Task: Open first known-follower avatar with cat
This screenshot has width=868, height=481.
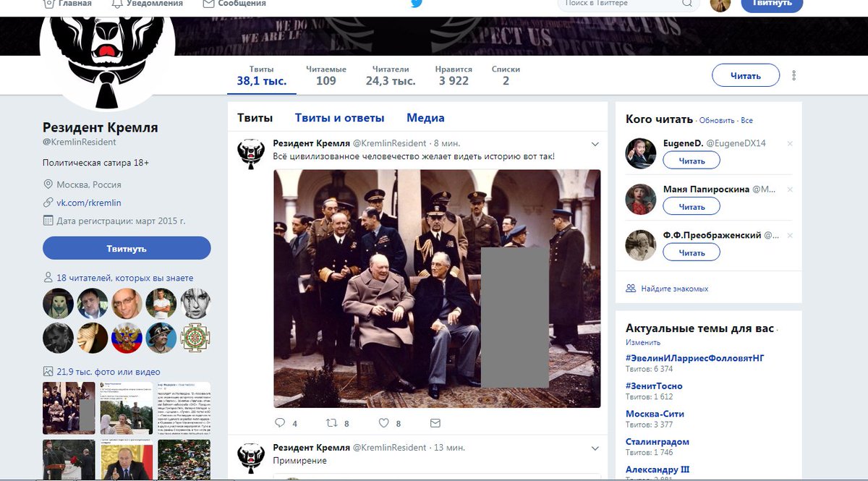Action: click(58, 304)
